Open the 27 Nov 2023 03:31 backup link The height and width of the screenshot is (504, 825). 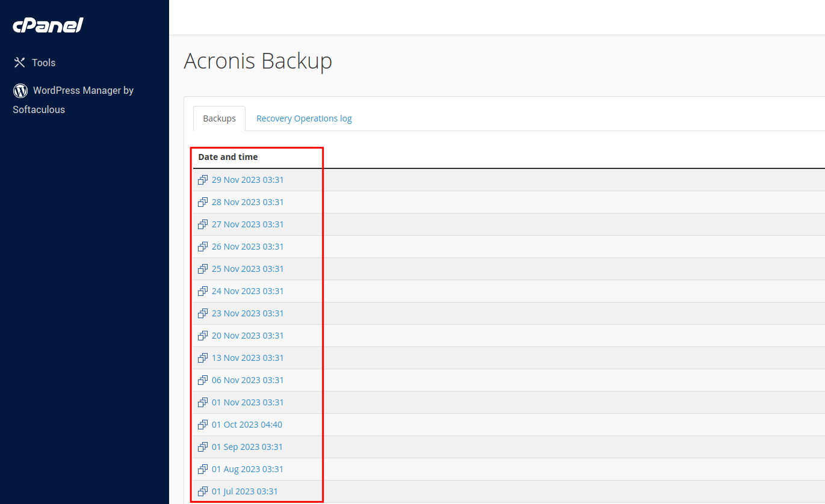tap(247, 224)
